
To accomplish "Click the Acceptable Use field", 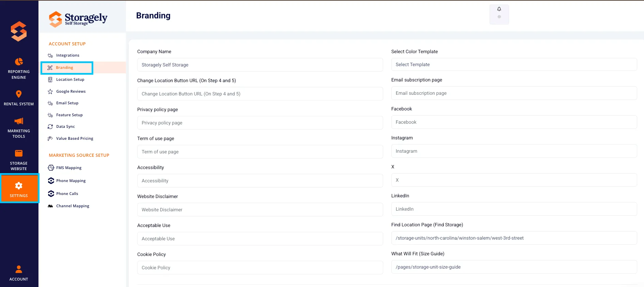I will tap(260, 239).
